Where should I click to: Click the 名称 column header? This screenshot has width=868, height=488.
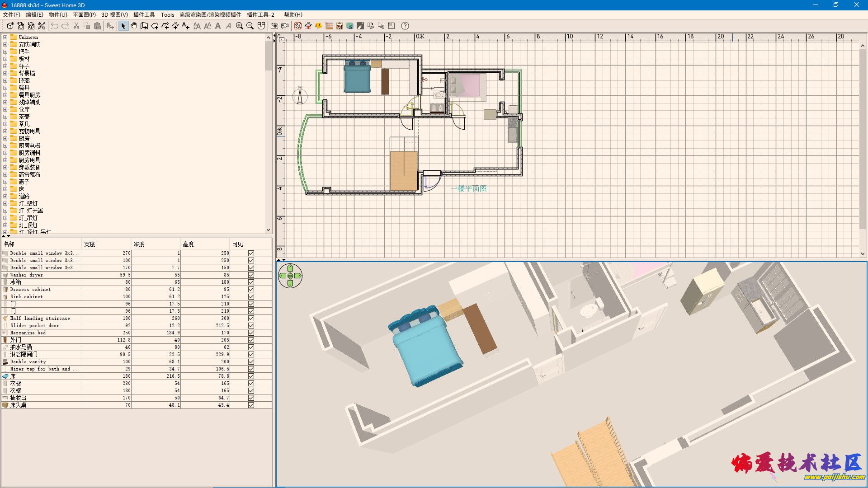(41, 244)
